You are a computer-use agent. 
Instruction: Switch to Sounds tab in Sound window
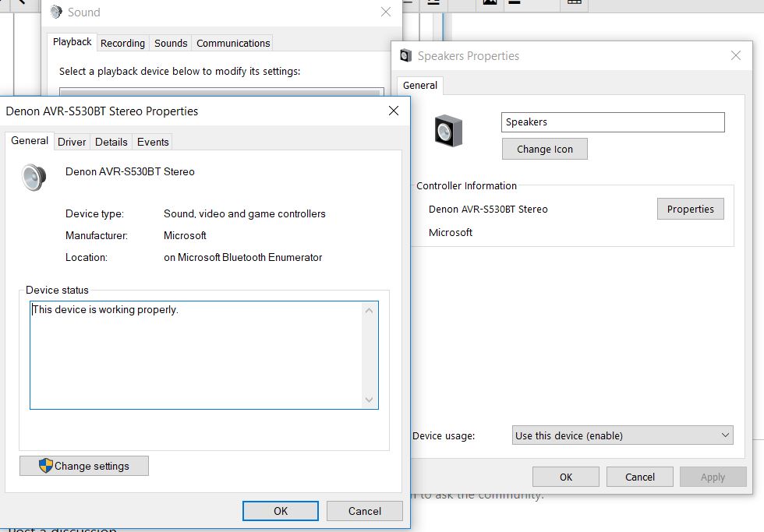point(171,44)
